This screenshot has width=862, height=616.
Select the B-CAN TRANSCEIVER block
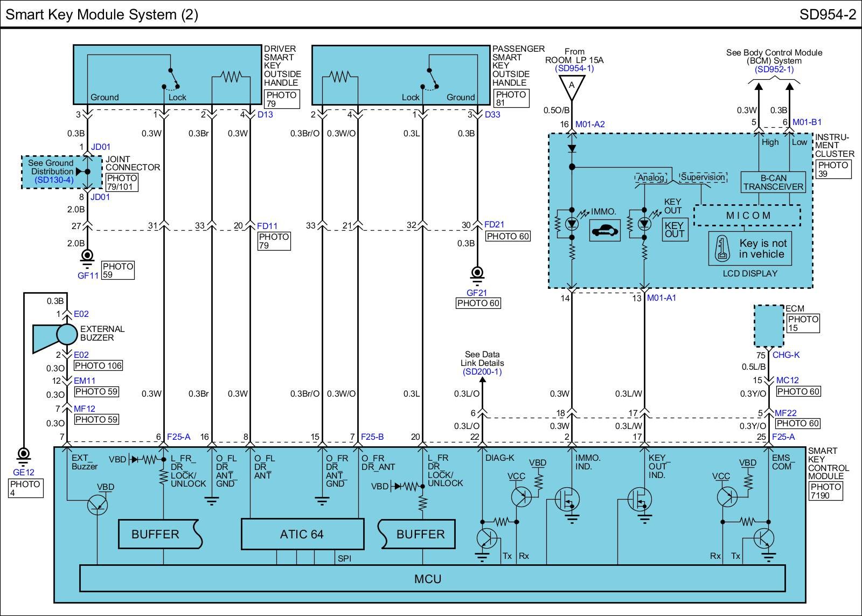pos(773,183)
